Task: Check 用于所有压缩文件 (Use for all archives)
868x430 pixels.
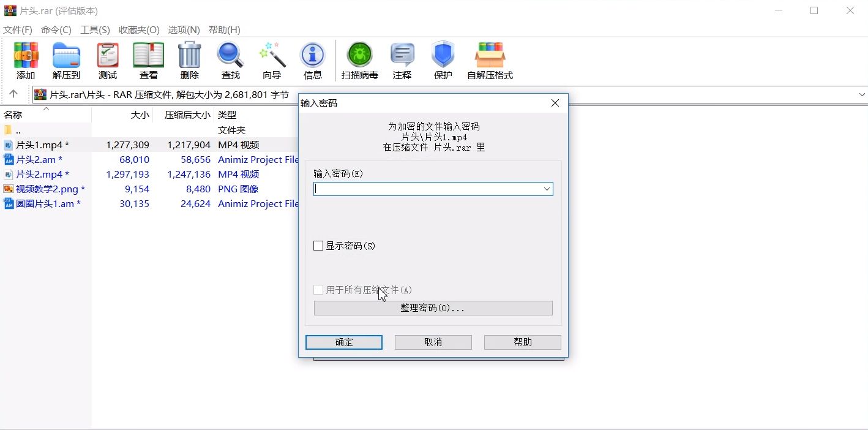Action: pyautogui.click(x=318, y=289)
